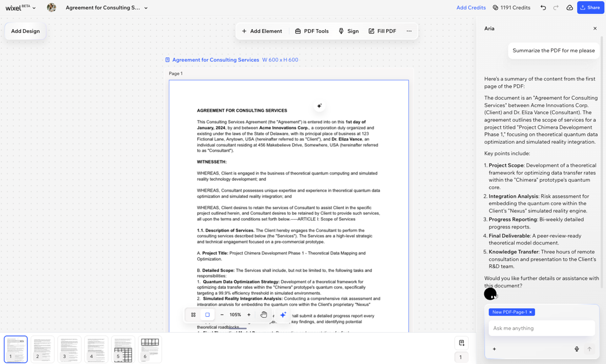Open the more options ellipsis menu

[x=409, y=31]
